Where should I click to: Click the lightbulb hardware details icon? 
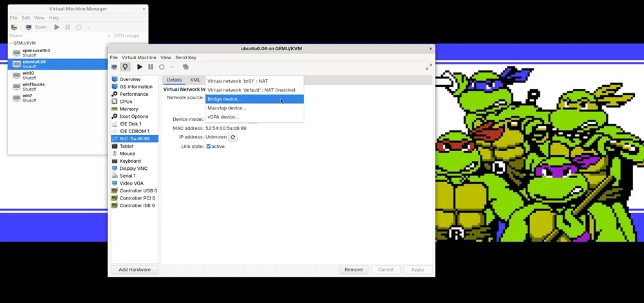coord(125,67)
